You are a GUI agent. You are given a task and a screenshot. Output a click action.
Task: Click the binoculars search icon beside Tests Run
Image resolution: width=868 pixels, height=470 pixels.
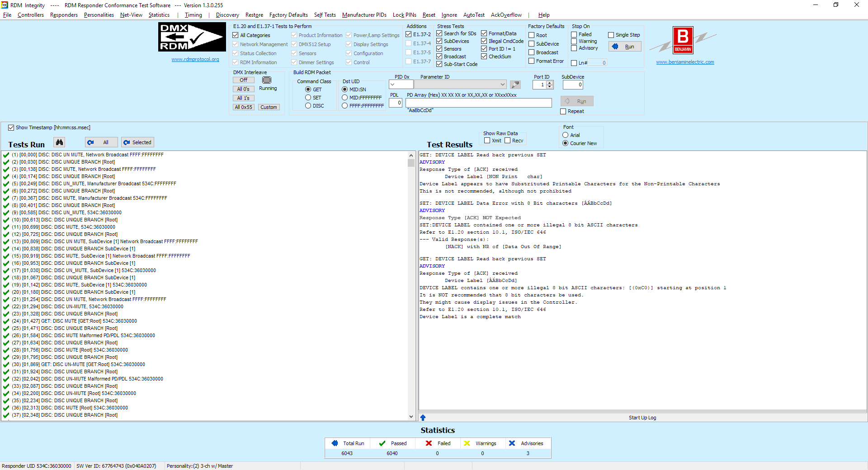[59, 142]
